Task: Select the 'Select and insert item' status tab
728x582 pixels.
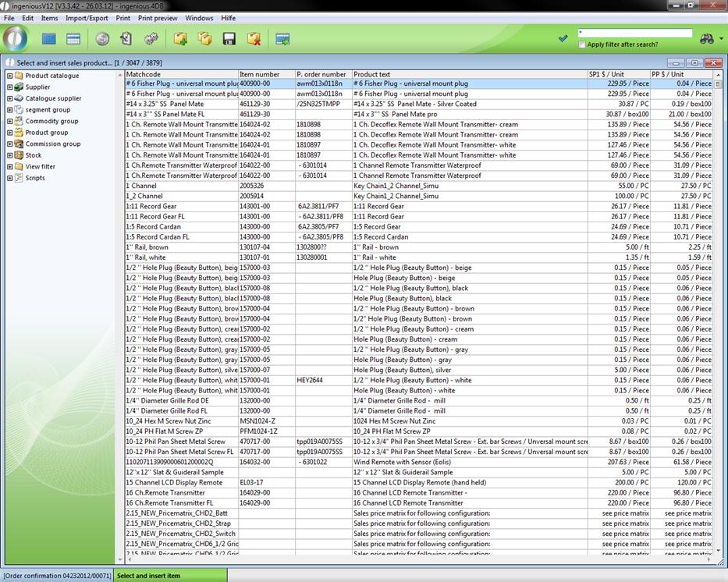Action: pos(148,576)
